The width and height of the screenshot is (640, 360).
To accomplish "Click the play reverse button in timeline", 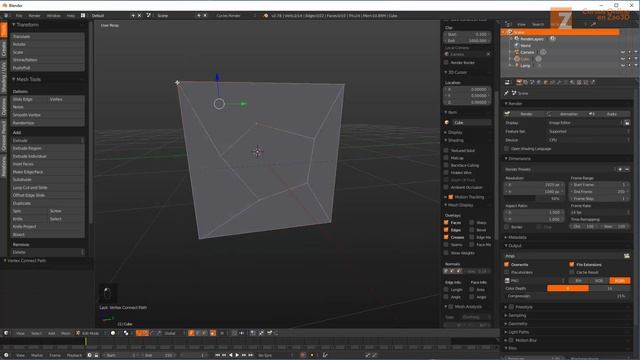I will click(x=231, y=355).
